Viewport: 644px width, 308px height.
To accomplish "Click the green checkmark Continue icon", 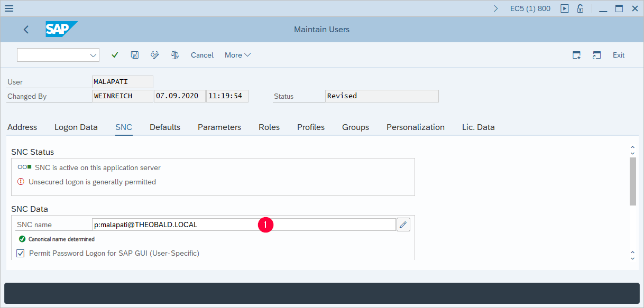I will coord(115,55).
